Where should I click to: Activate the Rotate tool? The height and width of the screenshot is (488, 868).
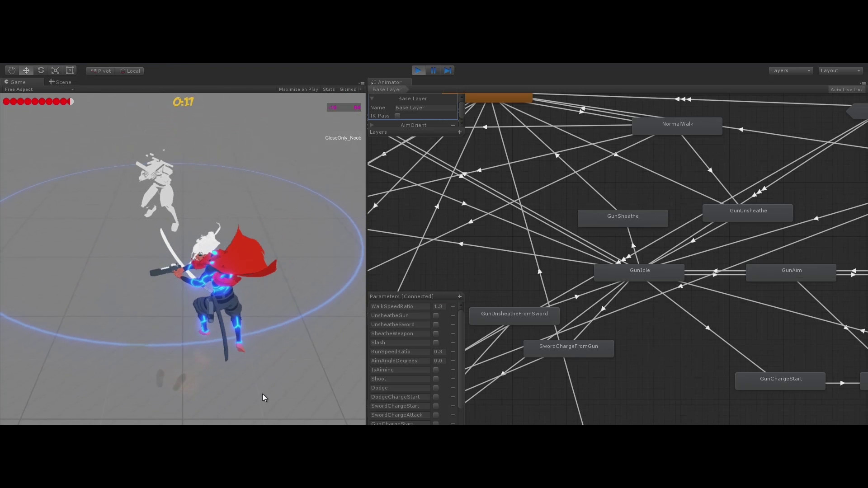41,70
